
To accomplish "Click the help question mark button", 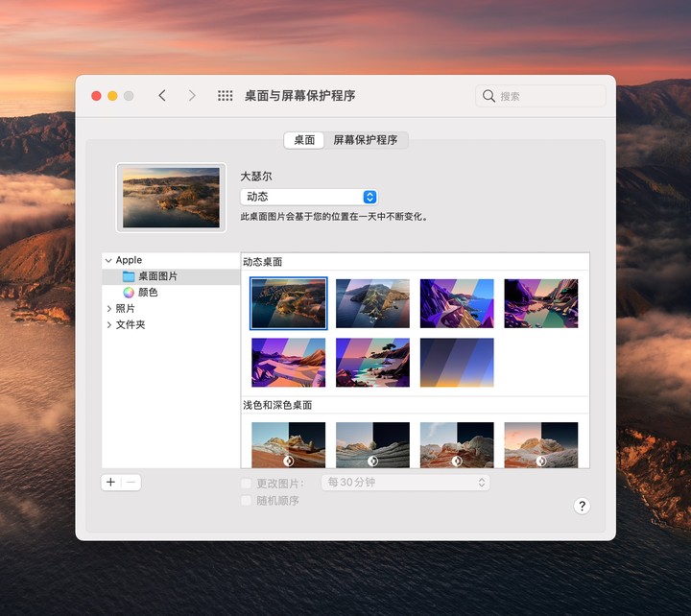I will [x=582, y=506].
